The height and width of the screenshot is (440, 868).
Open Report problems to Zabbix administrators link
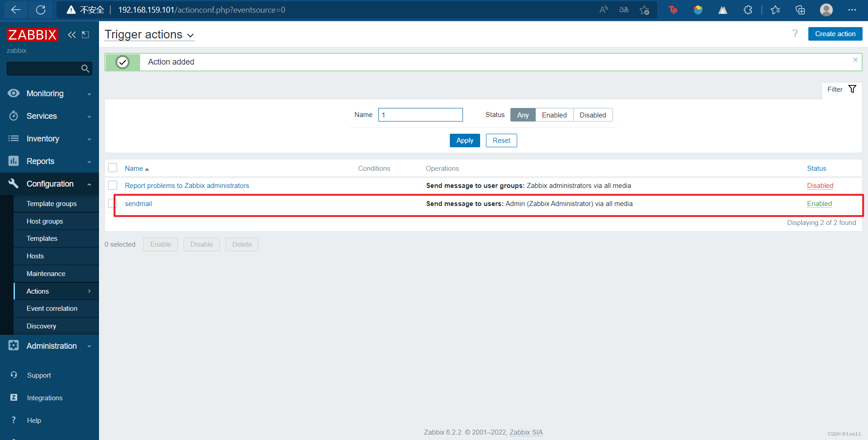point(187,186)
